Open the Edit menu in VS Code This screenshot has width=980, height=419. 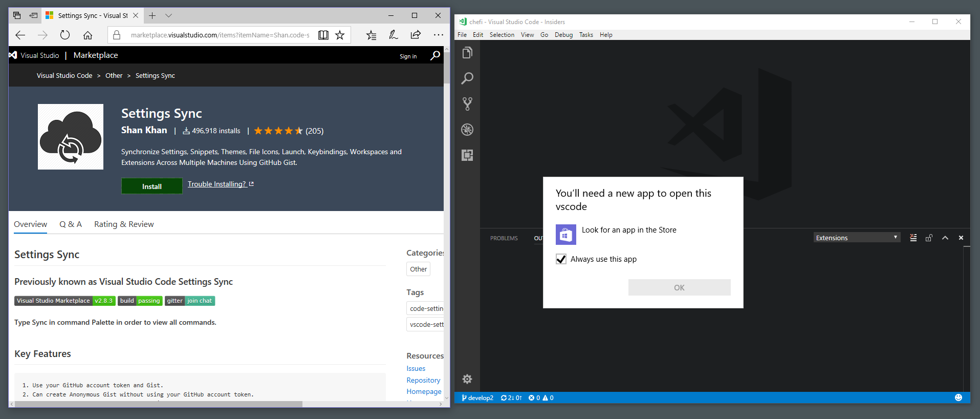[x=478, y=35]
